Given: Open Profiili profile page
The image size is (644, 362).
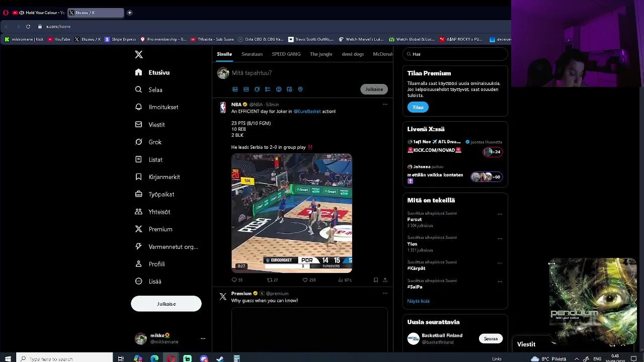Looking at the screenshot, I should click(x=150, y=264).
